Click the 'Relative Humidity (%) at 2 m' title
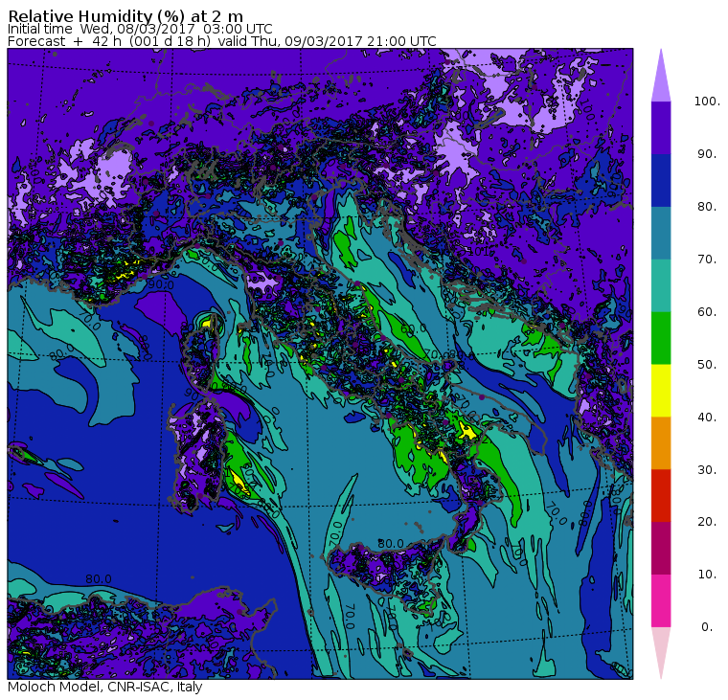The height and width of the screenshot is (700, 728). tap(125, 16)
